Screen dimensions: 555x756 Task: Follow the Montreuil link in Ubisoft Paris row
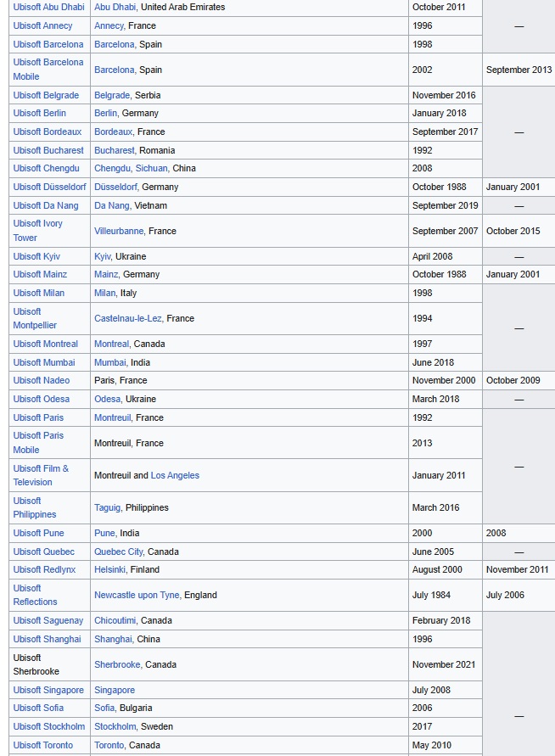[x=112, y=418]
